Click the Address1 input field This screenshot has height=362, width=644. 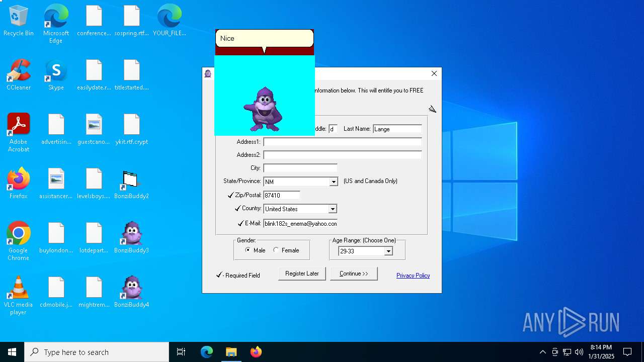(343, 142)
